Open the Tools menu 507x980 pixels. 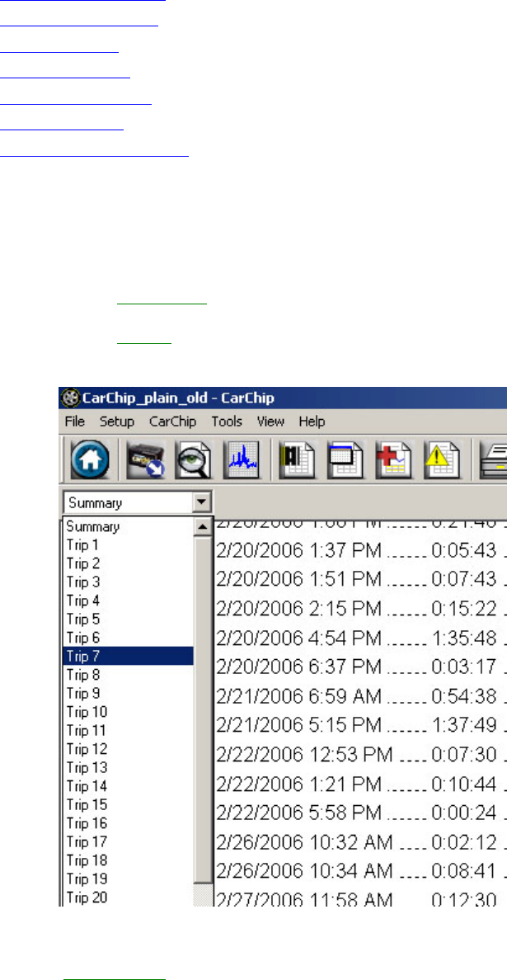(x=227, y=422)
